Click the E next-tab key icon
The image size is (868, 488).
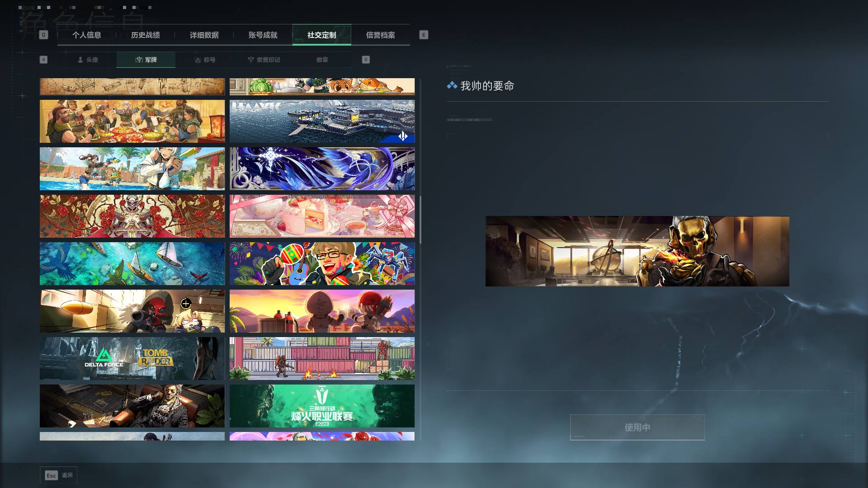[x=424, y=35]
